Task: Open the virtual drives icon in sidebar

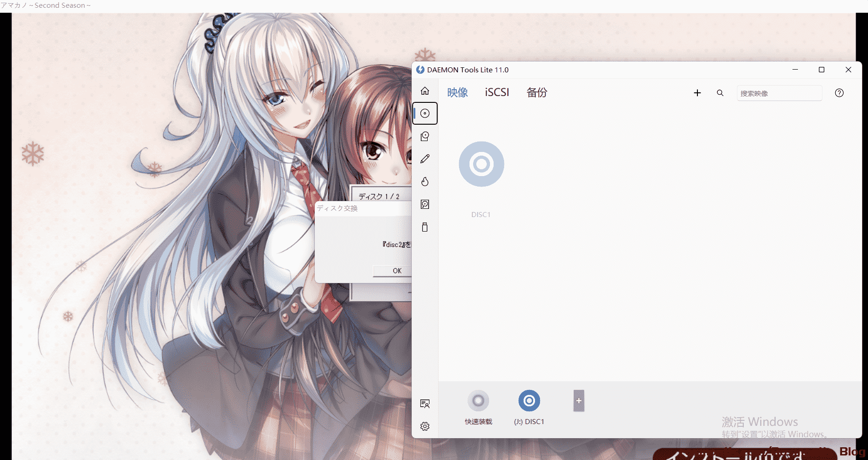Action: [x=425, y=136]
